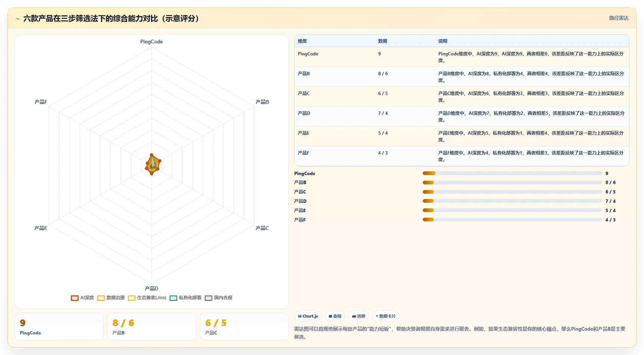Viewport: 644px width, 355px height.
Task: Click the PingCode progress bar
Action: 512,173
